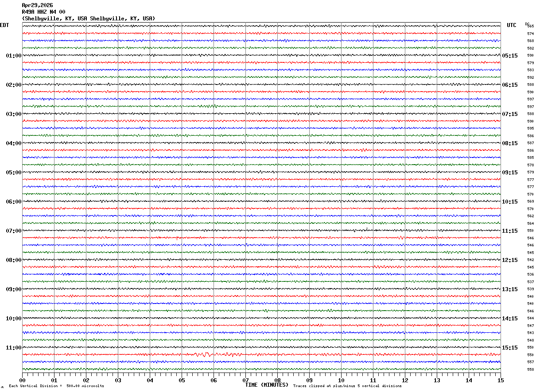Click the 11:15 UTC time label
Viewport: 536px width, 392px height.
[x=509, y=231]
